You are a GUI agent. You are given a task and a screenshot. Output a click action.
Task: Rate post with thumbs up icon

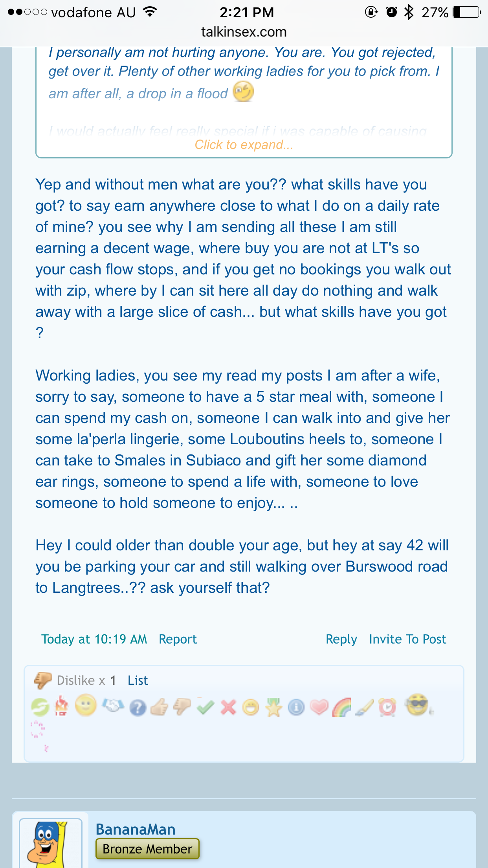click(x=159, y=708)
